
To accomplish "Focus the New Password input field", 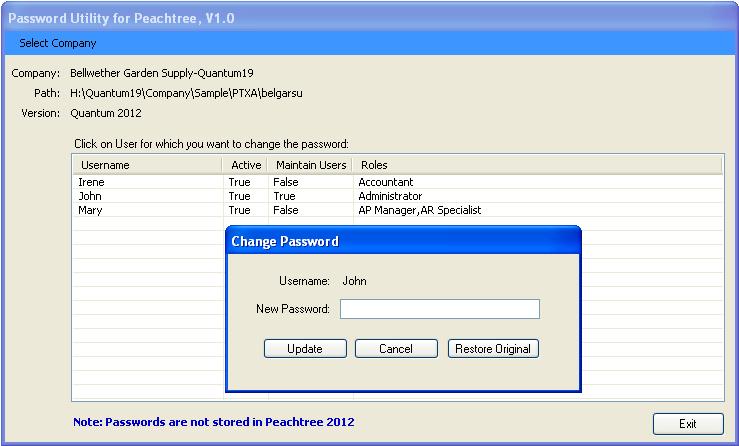I will (440, 309).
